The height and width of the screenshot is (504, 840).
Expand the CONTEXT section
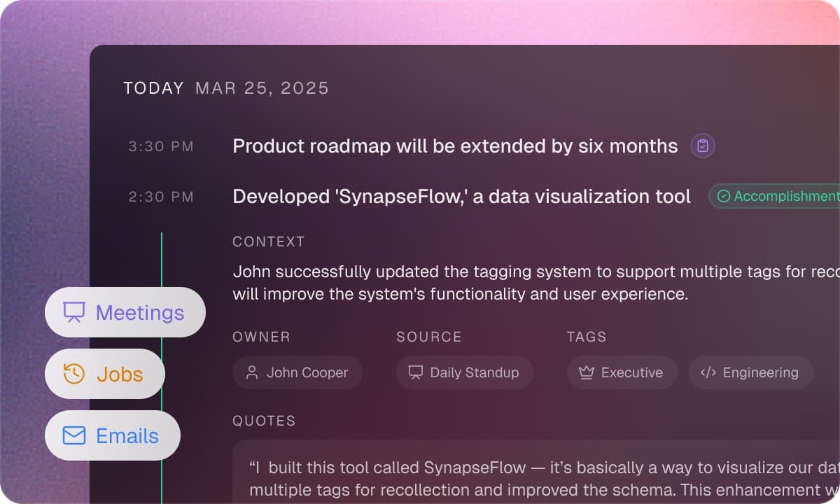point(269,241)
